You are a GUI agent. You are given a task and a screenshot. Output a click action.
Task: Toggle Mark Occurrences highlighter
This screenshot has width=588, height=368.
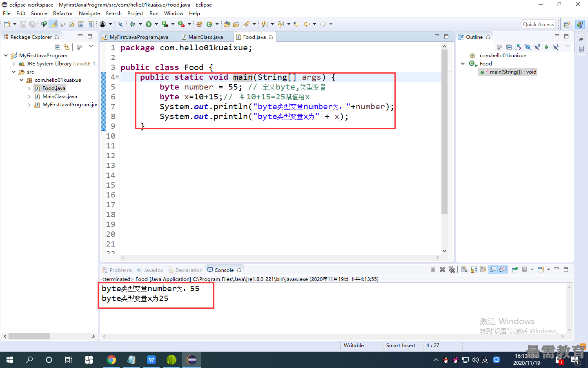tap(53, 24)
